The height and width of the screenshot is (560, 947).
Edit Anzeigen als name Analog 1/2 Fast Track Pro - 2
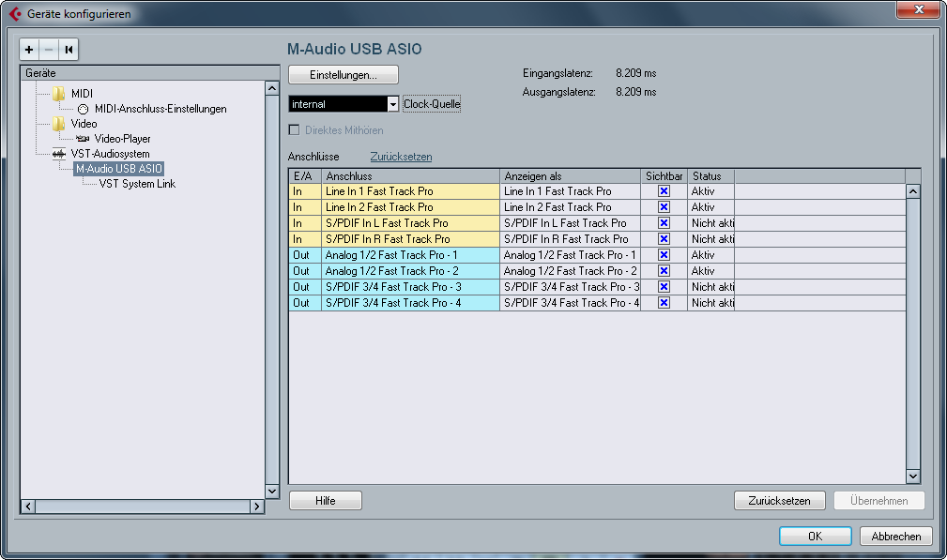tap(570, 271)
